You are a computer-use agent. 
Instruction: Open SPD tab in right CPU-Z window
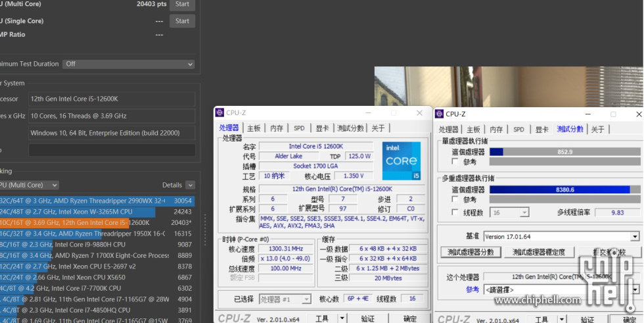pyautogui.click(x=518, y=130)
